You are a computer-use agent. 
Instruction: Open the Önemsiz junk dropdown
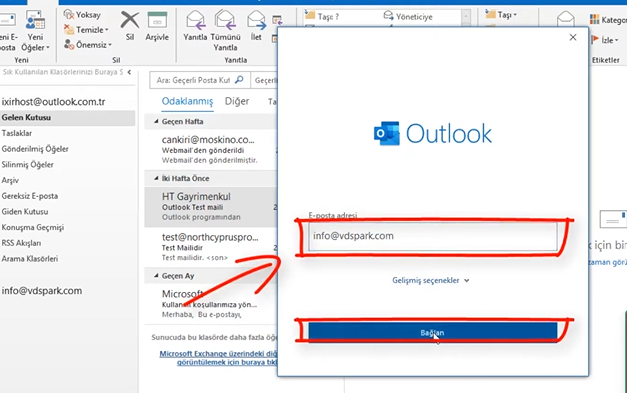point(88,45)
